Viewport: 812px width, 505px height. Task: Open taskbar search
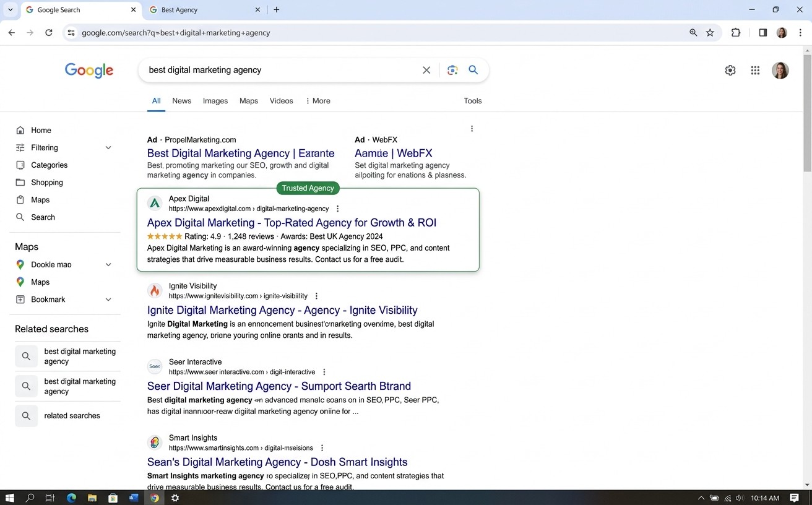coord(30,498)
